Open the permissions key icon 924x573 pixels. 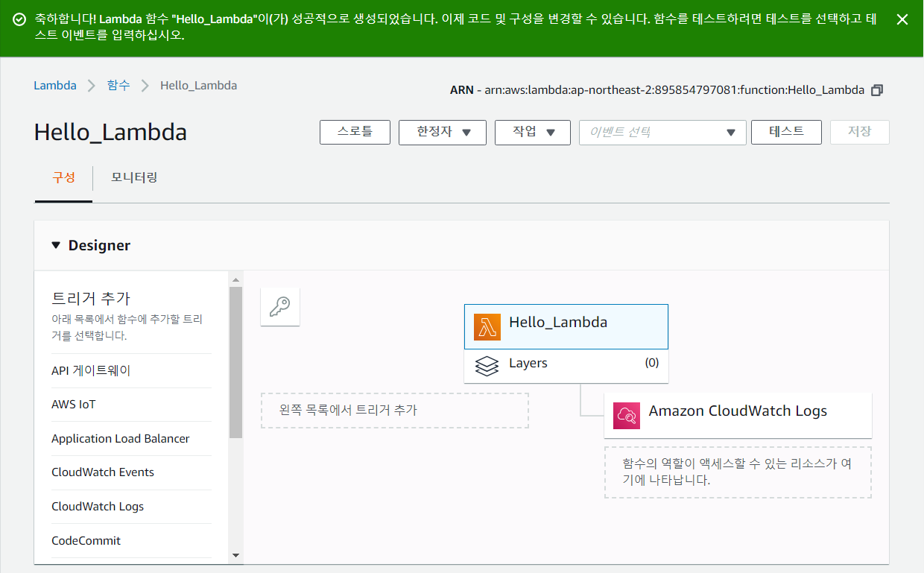[x=280, y=306]
